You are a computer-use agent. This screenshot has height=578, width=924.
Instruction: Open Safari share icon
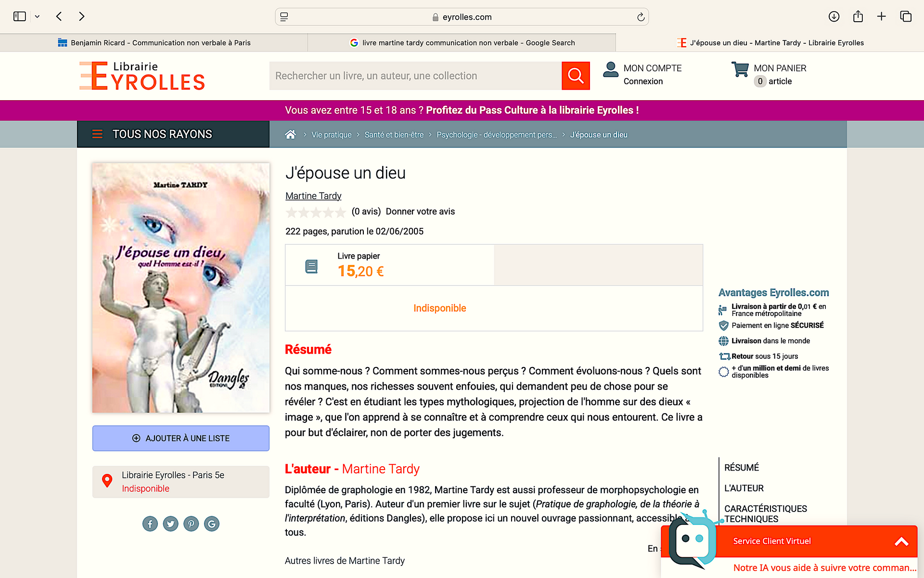pyautogui.click(x=858, y=16)
